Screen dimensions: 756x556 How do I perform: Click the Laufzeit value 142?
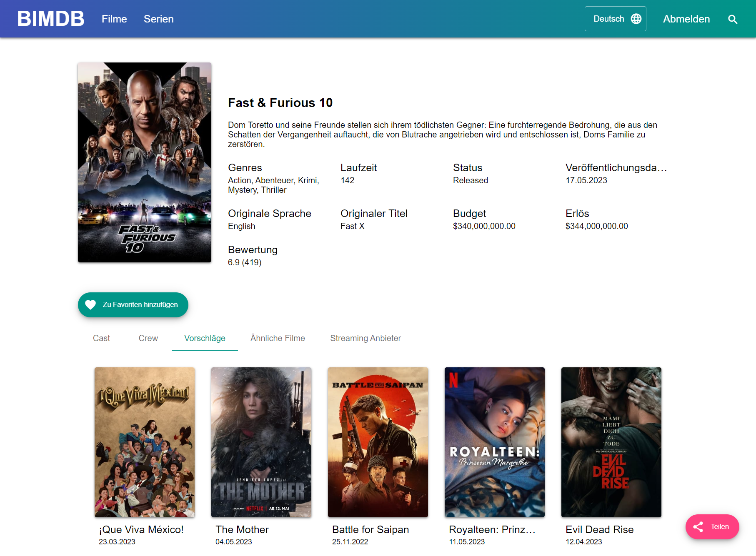[348, 180]
